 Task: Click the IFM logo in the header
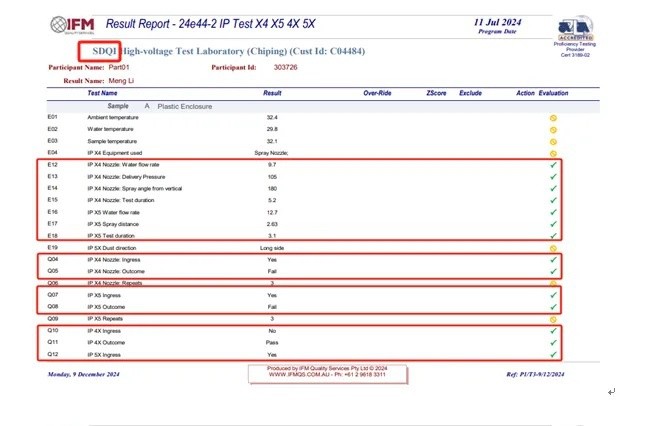[x=71, y=24]
